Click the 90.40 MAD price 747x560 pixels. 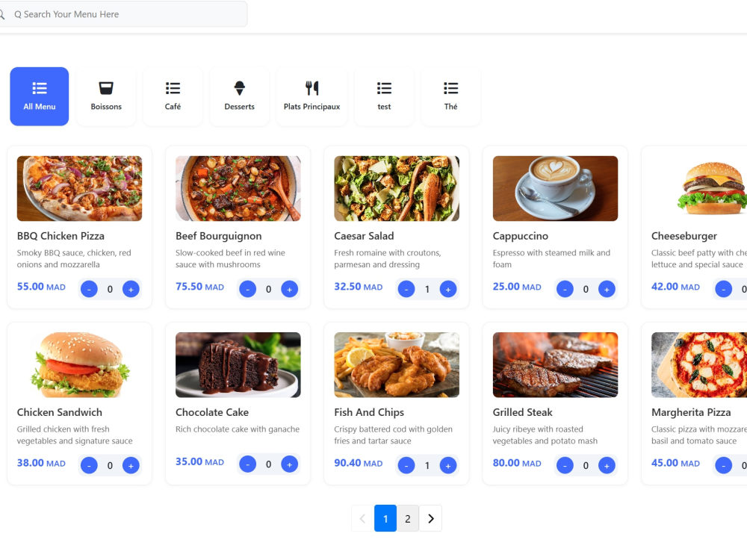(x=359, y=463)
